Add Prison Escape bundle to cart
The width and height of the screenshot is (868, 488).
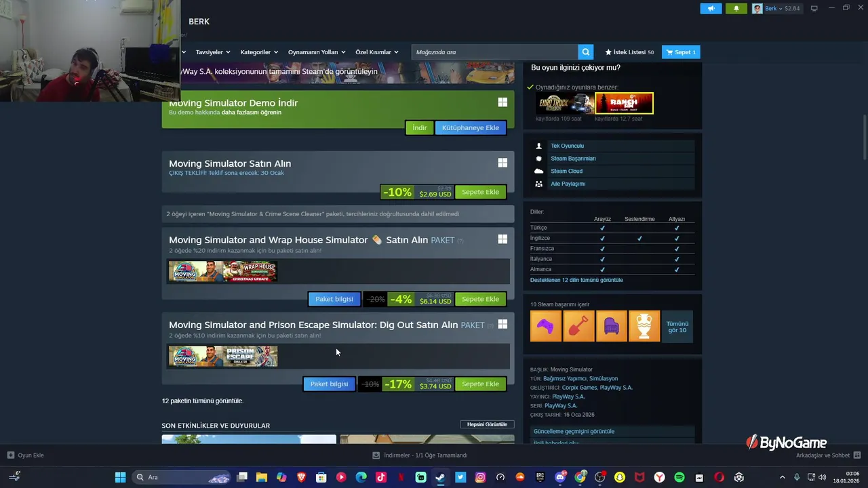[480, 384]
